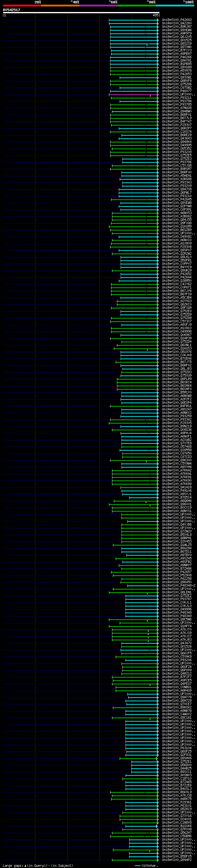This screenshot has width=197, height=868.
Task: Open hit UniRef100_P46077
Action: [x=177, y=91]
